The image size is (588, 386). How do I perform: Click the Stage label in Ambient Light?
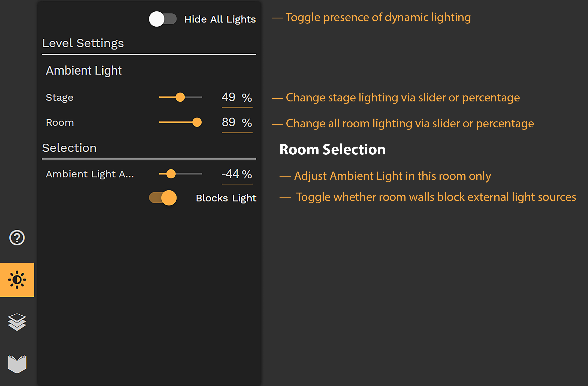60,98
